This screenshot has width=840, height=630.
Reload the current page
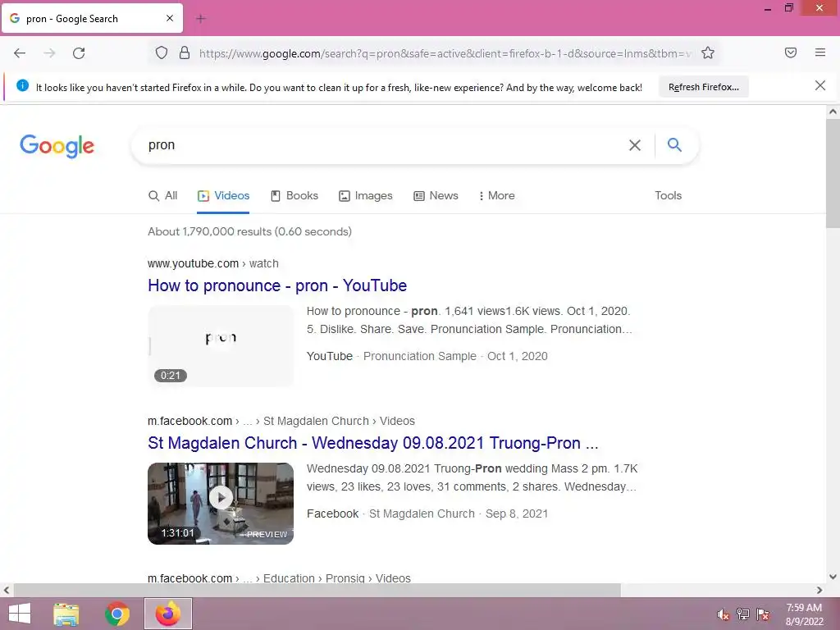point(79,53)
